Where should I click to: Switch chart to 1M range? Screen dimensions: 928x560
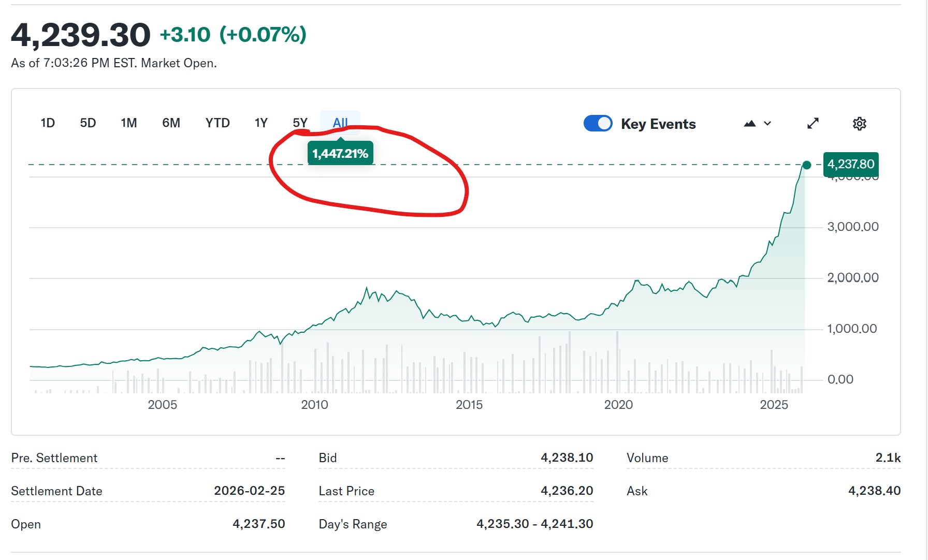[x=129, y=123]
